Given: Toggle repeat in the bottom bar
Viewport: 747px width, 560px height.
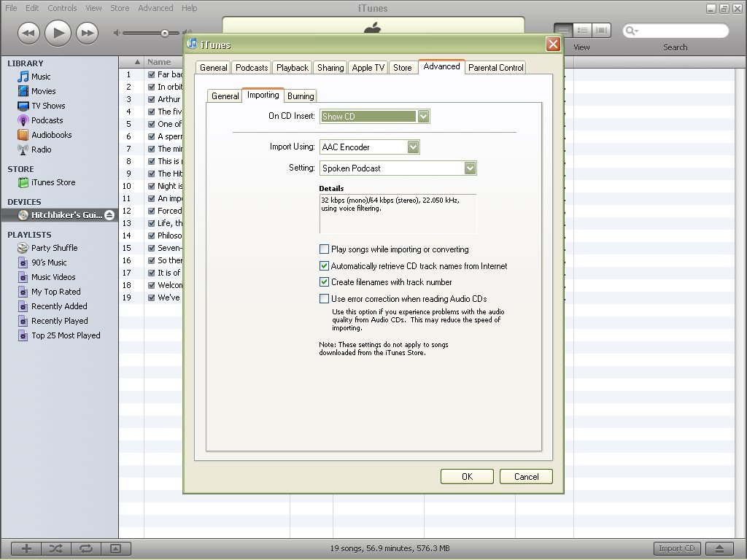Looking at the screenshot, I should point(86,548).
